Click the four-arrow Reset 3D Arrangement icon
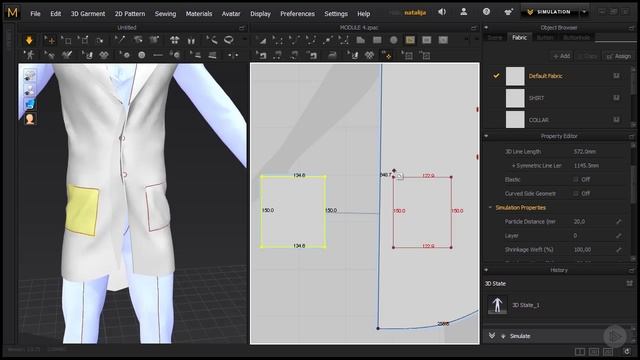Viewport: 640px width, 360px height. click(x=174, y=40)
